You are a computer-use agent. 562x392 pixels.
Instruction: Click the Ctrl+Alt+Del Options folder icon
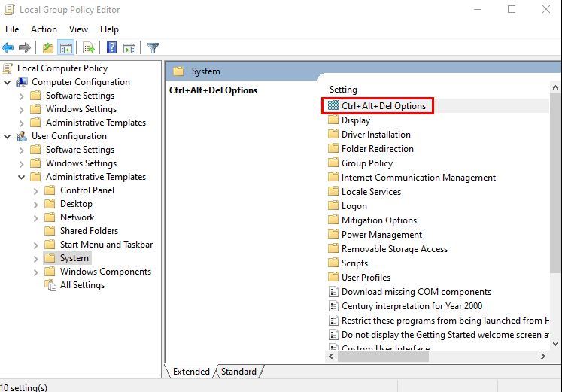click(x=333, y=105)
